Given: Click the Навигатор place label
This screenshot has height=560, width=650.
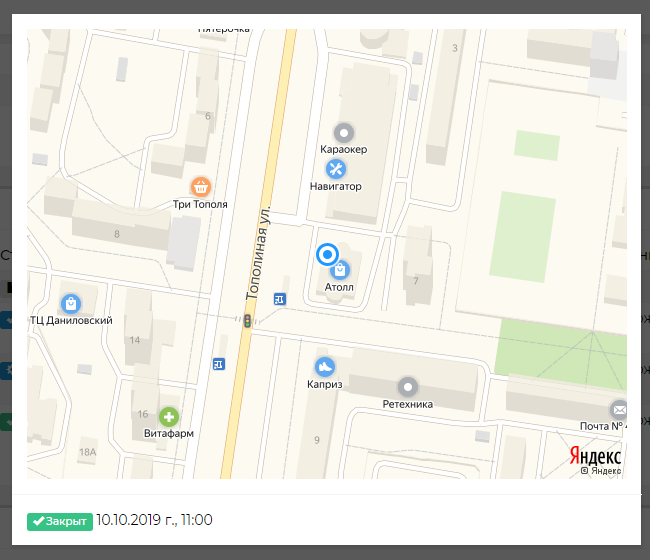Looking at the screenshot, I should (336, 187).
